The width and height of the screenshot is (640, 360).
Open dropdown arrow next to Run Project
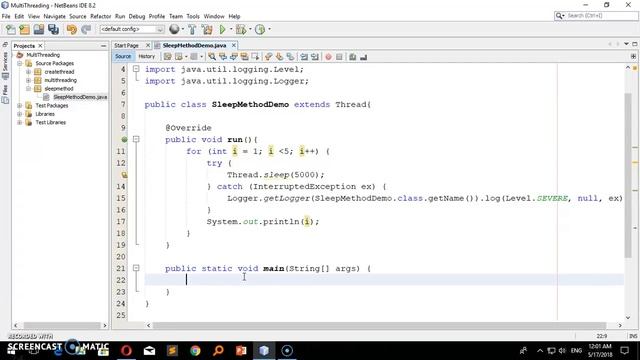[231, 29]
